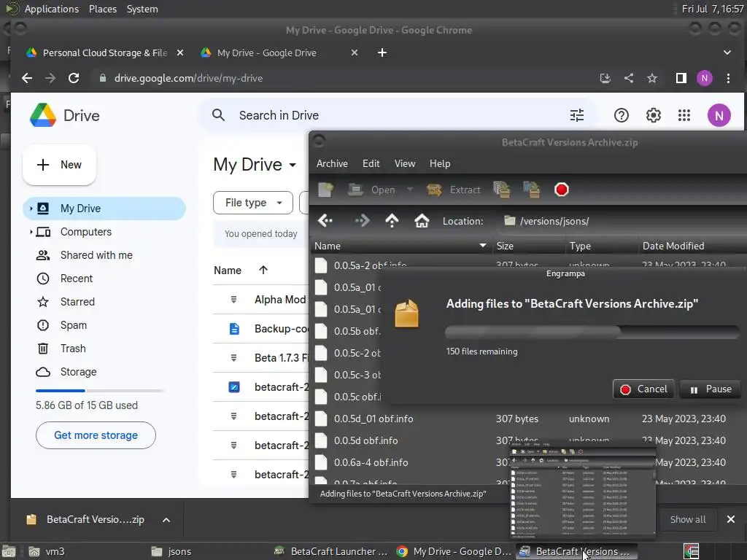Select 0.0.5b obf file row
This screenshot has height=560, width=747.
[347, 331]
